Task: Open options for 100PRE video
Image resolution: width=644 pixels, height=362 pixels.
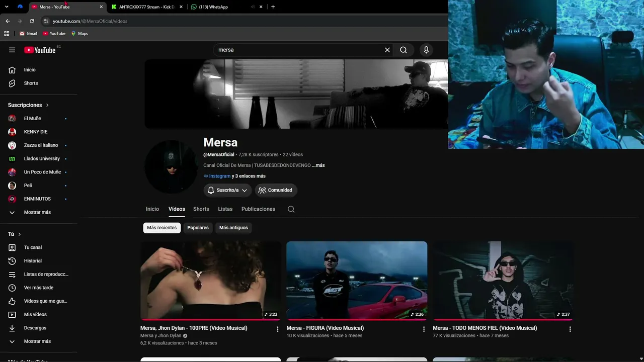Action: [x=277, y=329]
